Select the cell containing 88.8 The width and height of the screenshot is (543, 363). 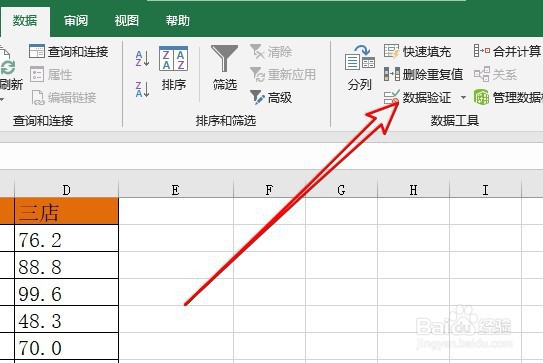(x=66, y=266)
